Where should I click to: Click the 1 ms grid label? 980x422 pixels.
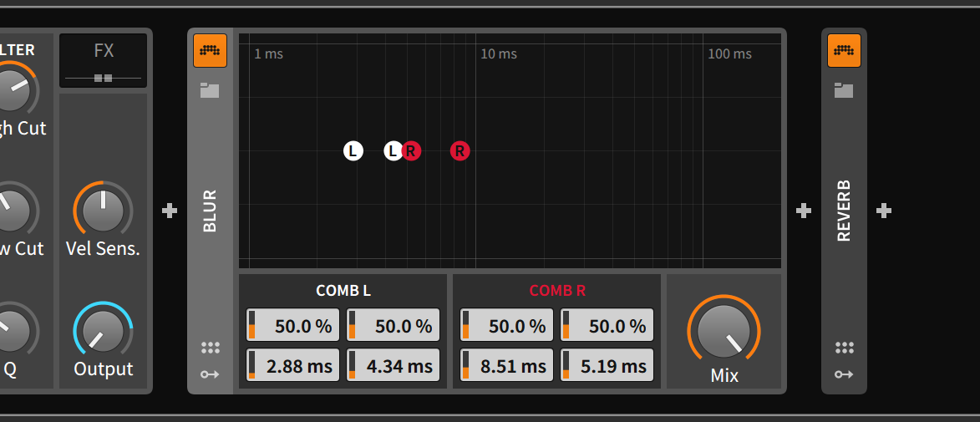pos(269,54)
